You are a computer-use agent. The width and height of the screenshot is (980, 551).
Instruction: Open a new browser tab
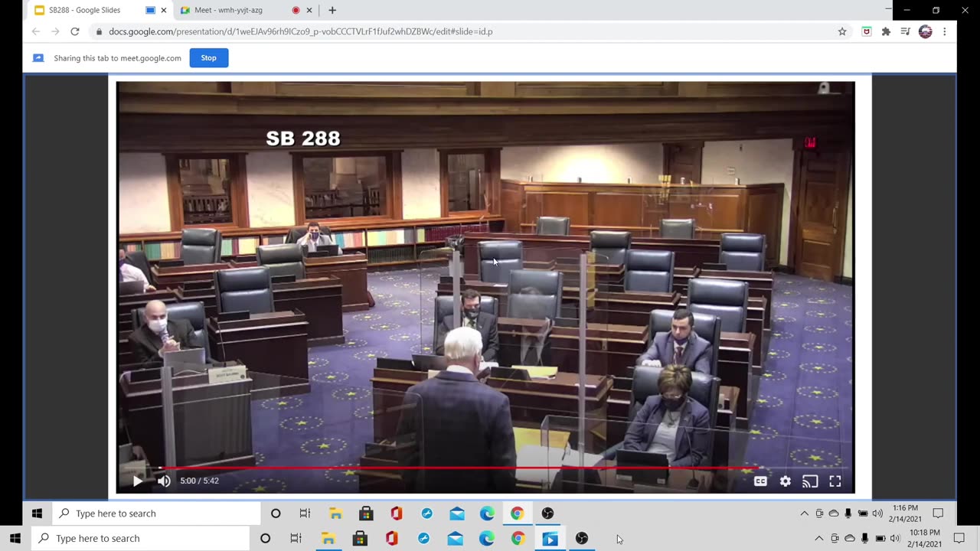pos(332,10)
